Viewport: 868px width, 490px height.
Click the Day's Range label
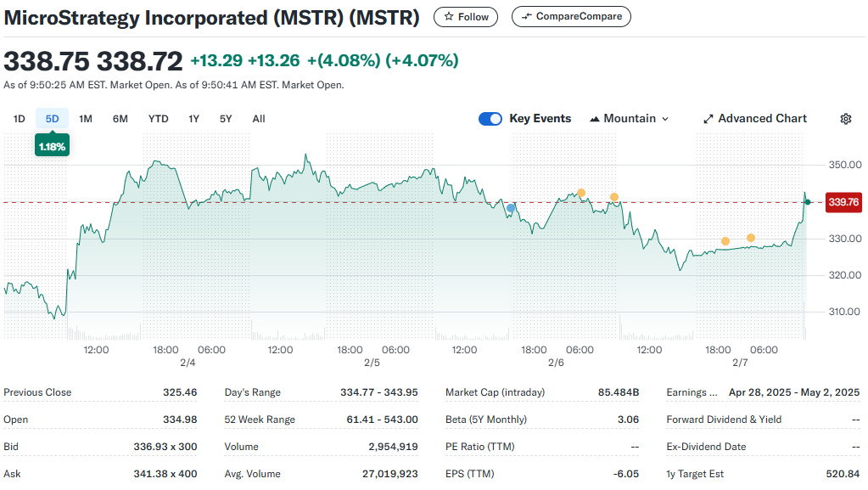point(253,392)
